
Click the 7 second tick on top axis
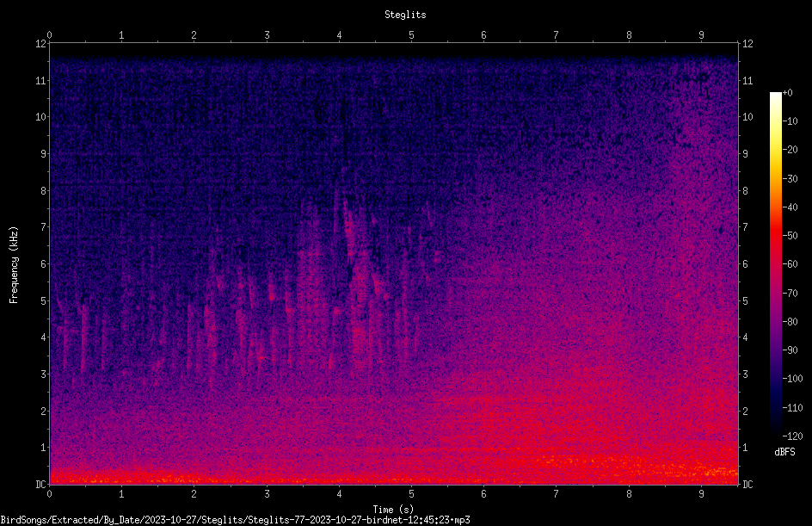pyautogui.click(x=557, y=35)
